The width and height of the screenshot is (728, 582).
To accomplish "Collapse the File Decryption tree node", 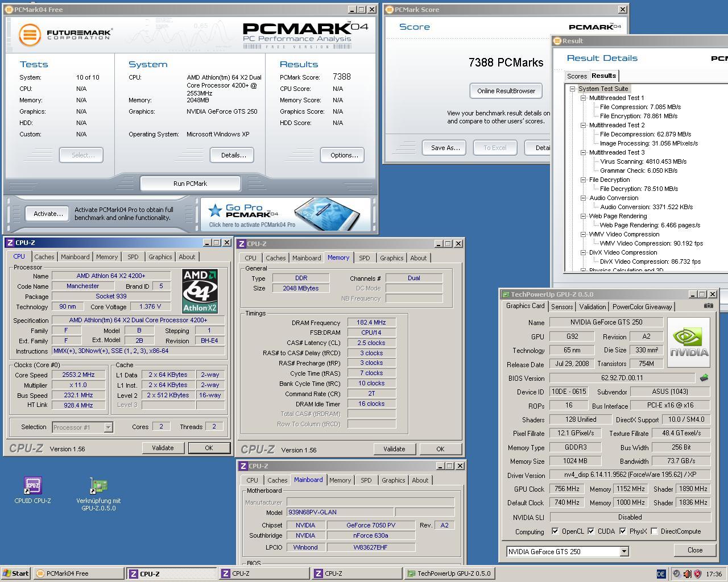I will tap(583, 180).
